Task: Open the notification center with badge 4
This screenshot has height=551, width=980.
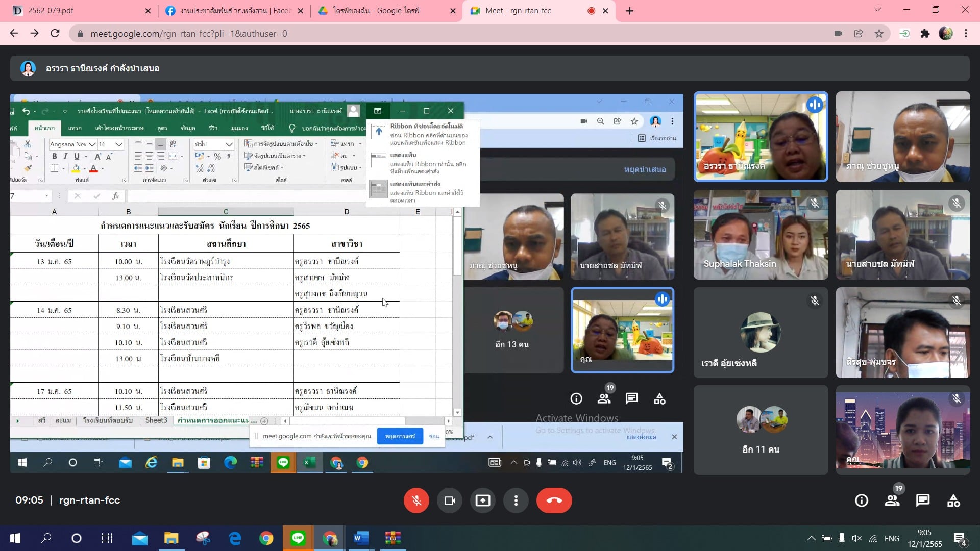Action: 960,539
